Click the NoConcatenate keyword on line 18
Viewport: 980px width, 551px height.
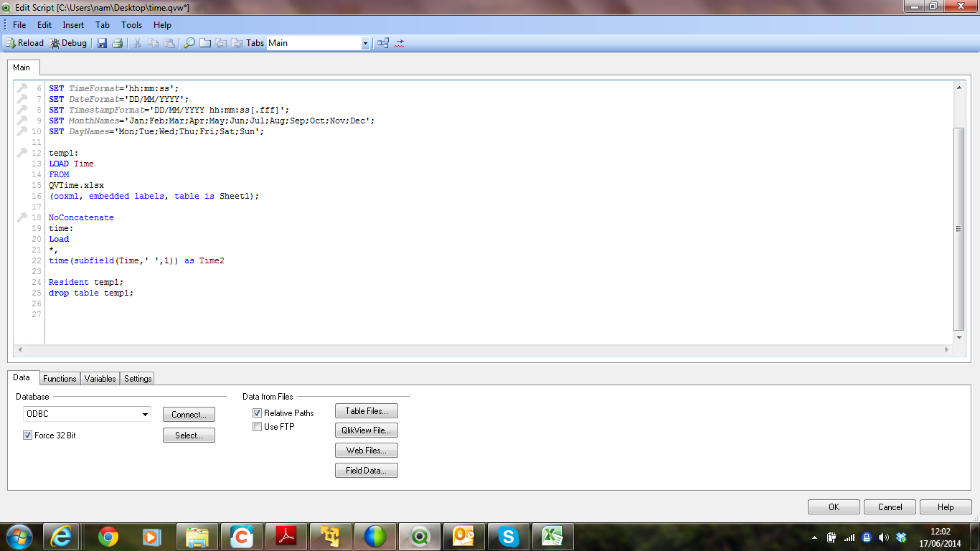pyautogui.click(x=81, y=217)
